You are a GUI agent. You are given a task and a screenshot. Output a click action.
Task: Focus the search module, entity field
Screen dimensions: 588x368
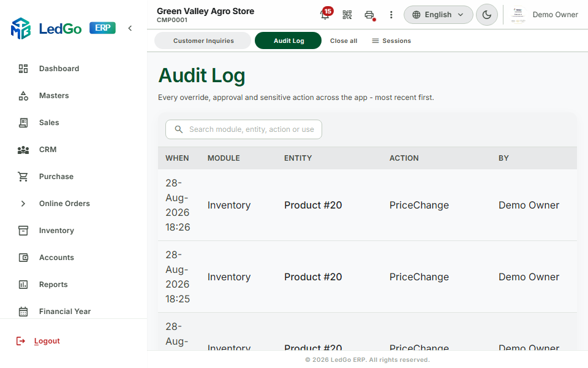tap(244, 129)
